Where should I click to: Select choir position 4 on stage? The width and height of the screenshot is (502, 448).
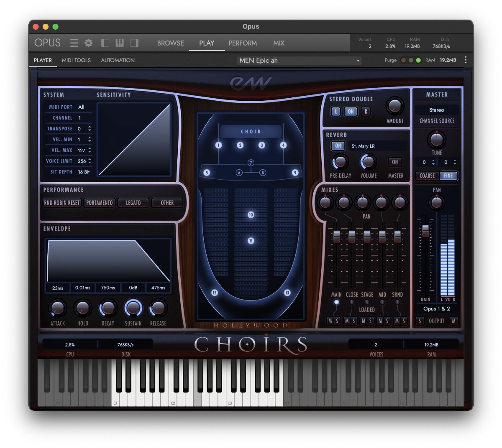(283, 145)
